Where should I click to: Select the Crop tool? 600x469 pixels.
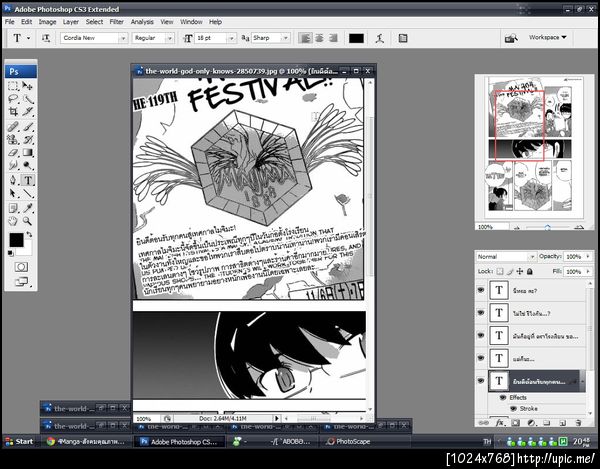click(x=13, y=112)
